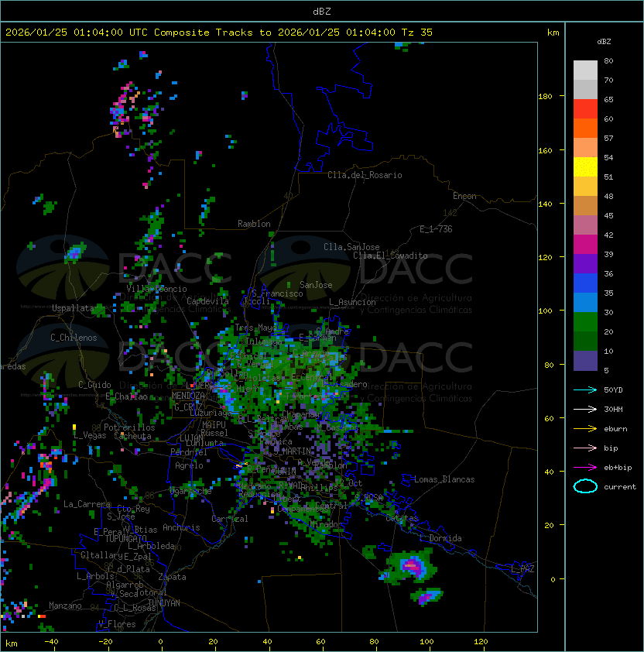Click the 'Clla.SanJose' map label
This screenshot has width=644, height=652.
(x=351, y=247)
